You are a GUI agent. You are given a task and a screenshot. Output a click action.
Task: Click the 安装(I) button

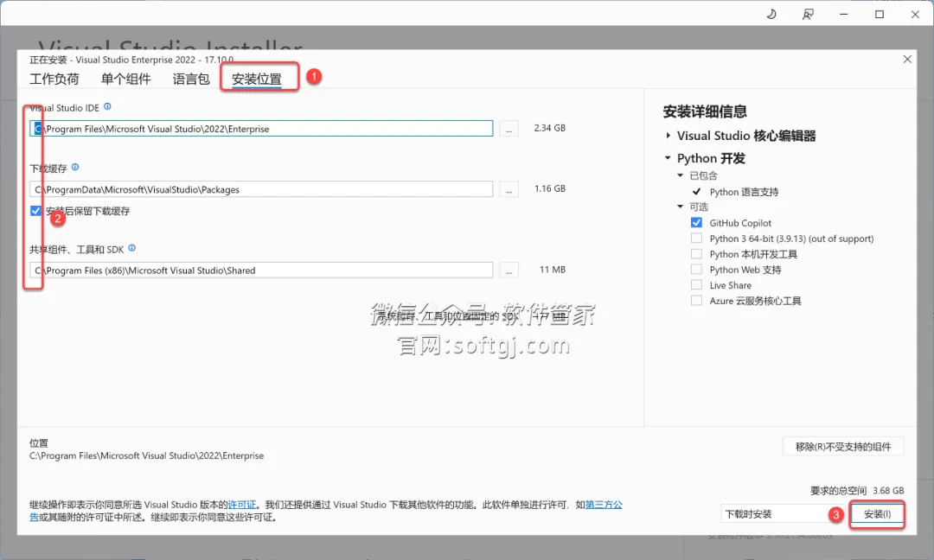878,514
